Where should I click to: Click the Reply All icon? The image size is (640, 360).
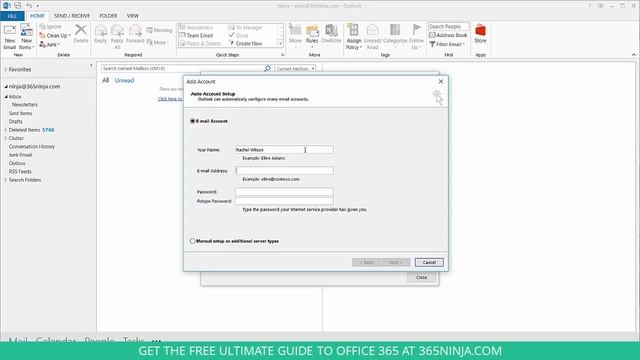pyautogui.click(x=117, y=31)
